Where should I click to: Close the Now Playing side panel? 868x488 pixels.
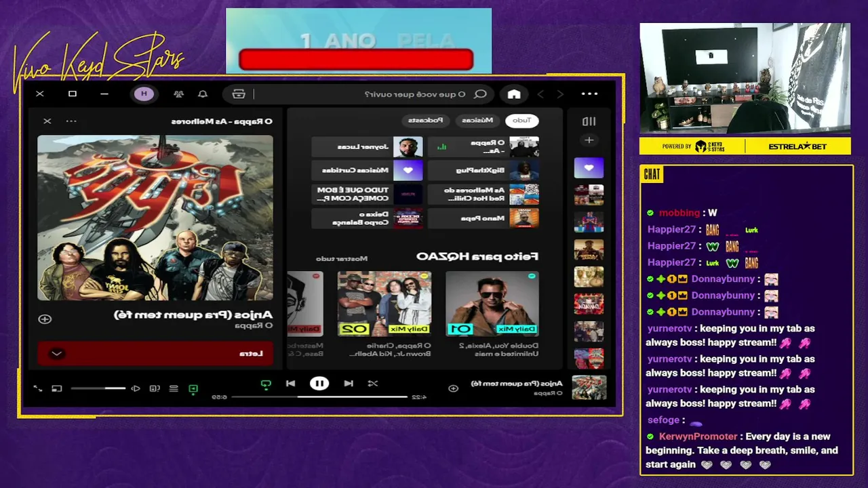click(47, 121)
